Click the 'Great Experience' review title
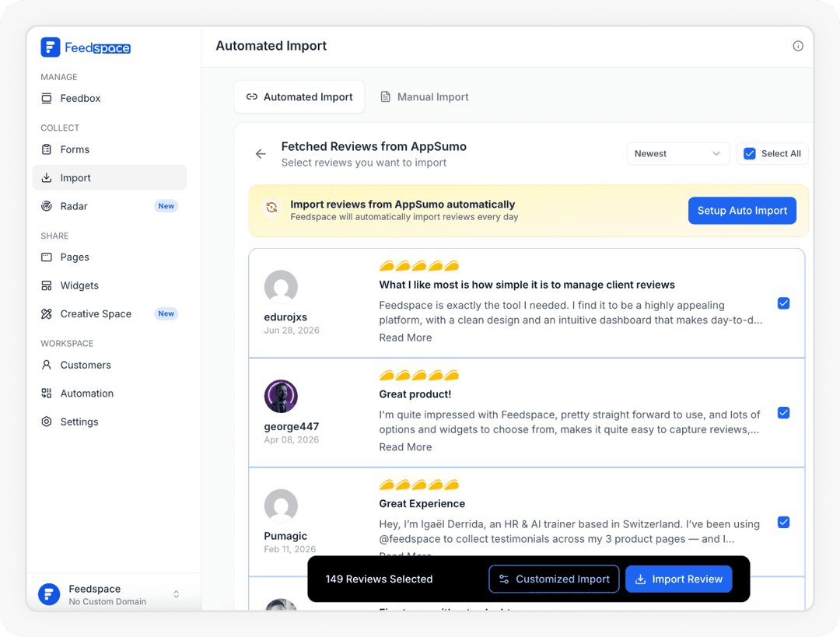Image resolution: width=840 pixels, height=637 pixels. [x=422, y=503]
